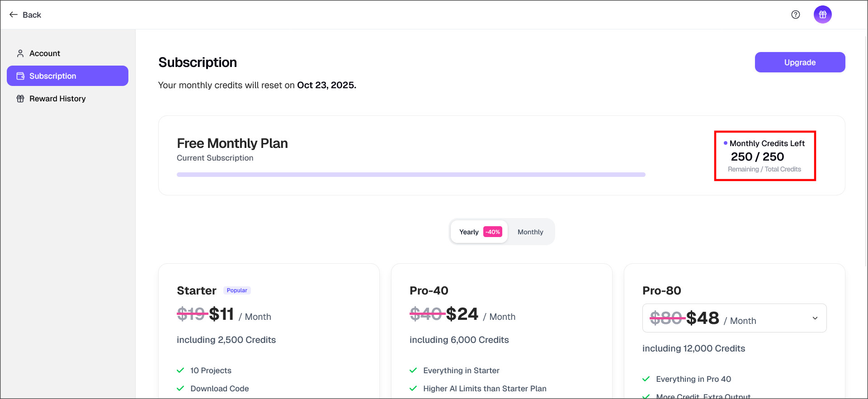Click the Account person icon
Viewport: 868px width, 399px height.
click(20, 53)
